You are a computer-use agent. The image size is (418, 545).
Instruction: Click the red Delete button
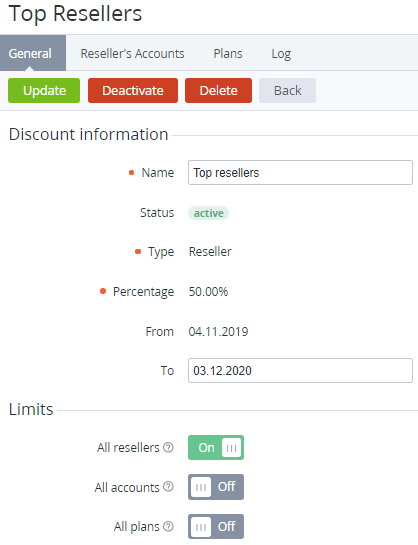coord(218,90)
